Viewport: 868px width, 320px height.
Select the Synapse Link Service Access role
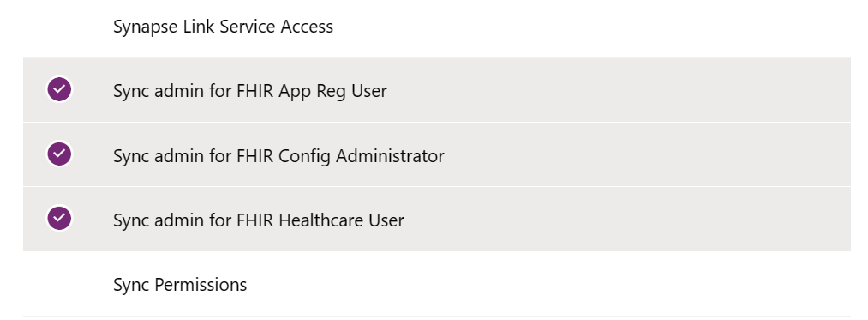[437, 26]
